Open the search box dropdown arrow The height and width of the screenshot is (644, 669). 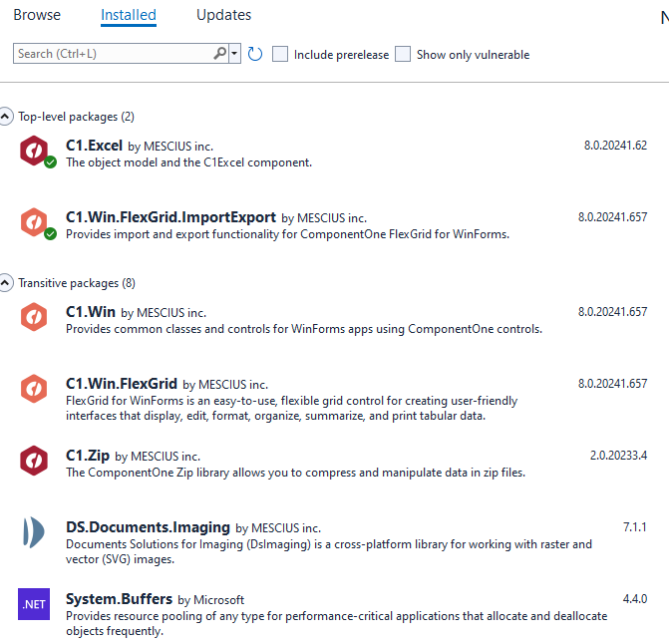click(234, 53)
